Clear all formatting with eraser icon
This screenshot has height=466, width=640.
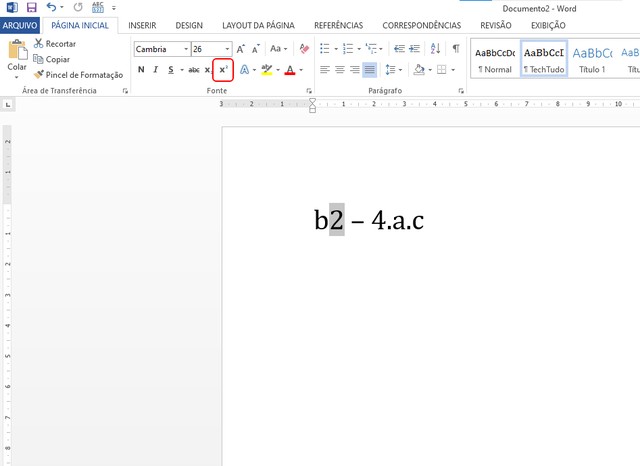pyautogui.click(x=304, y=49)
